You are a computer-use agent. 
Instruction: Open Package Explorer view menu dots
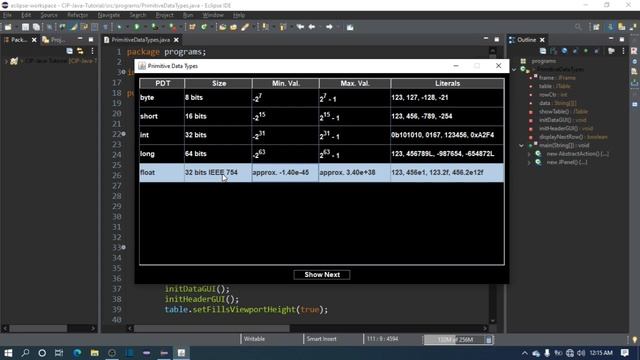click(x=93, y=51)
